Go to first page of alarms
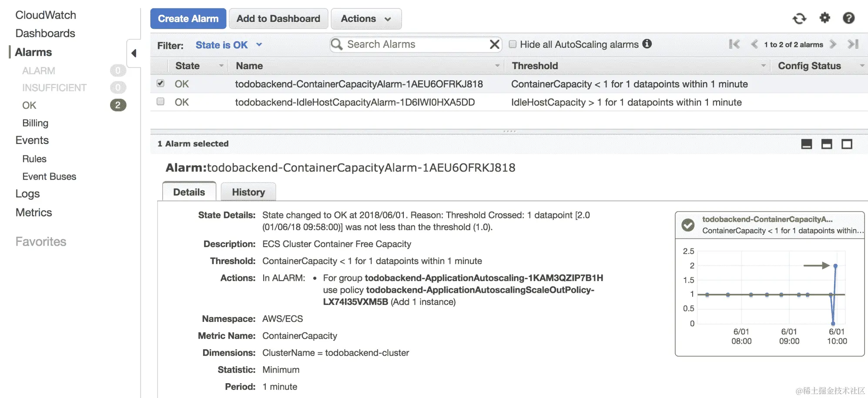 (734, 44)
